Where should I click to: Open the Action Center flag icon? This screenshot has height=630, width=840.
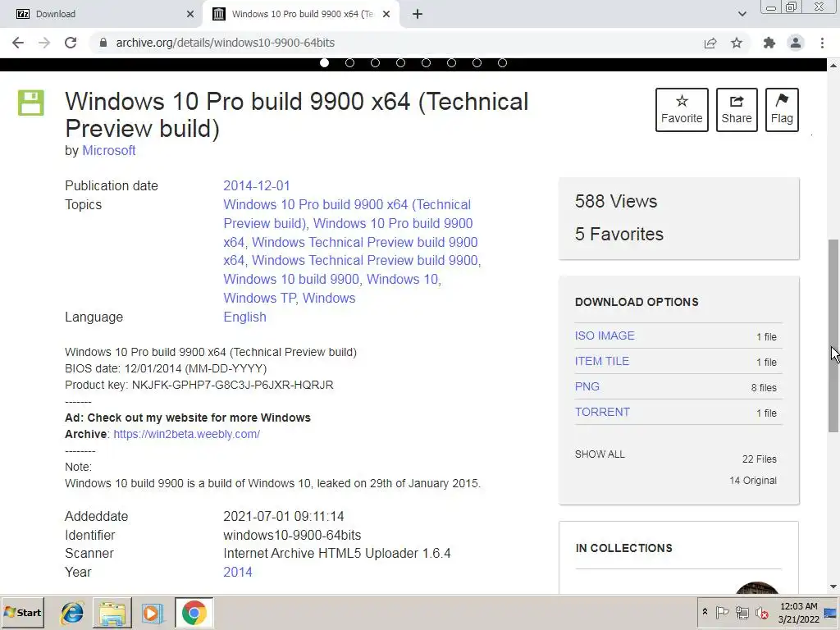pyautogui.click(x=722, y=612)
